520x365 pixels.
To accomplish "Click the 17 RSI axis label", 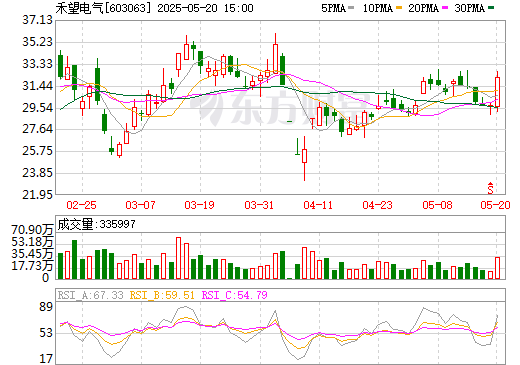I will tap(46, 359).
